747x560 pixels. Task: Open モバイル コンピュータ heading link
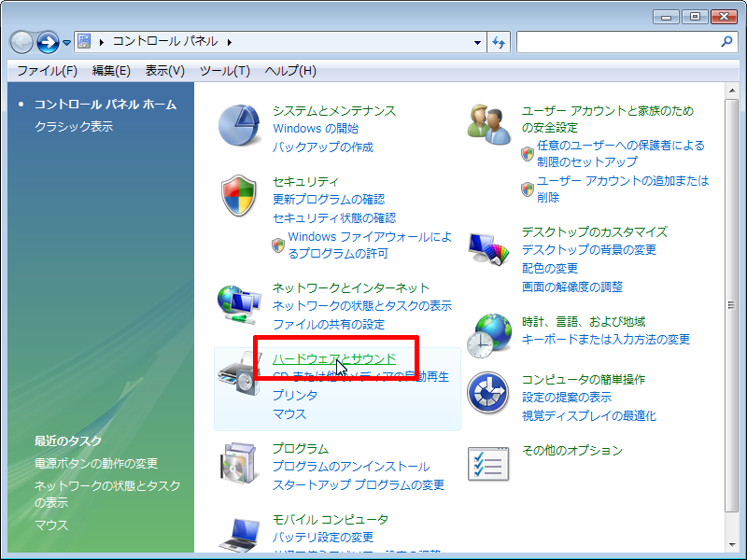coord(331,519)
